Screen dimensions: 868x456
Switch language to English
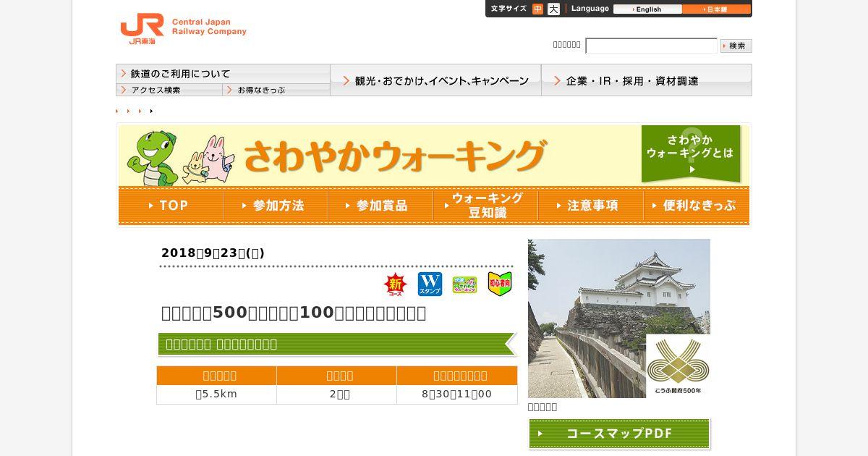click(647, 9)
